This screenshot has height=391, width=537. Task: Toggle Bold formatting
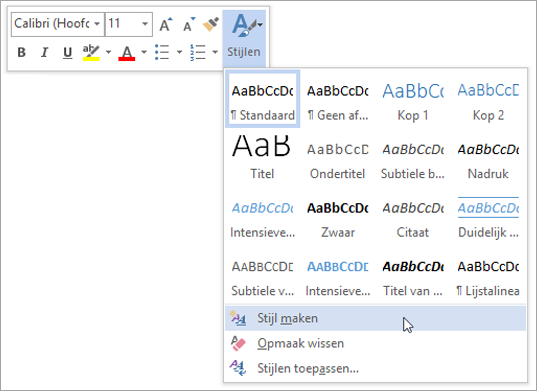(22, 52)
